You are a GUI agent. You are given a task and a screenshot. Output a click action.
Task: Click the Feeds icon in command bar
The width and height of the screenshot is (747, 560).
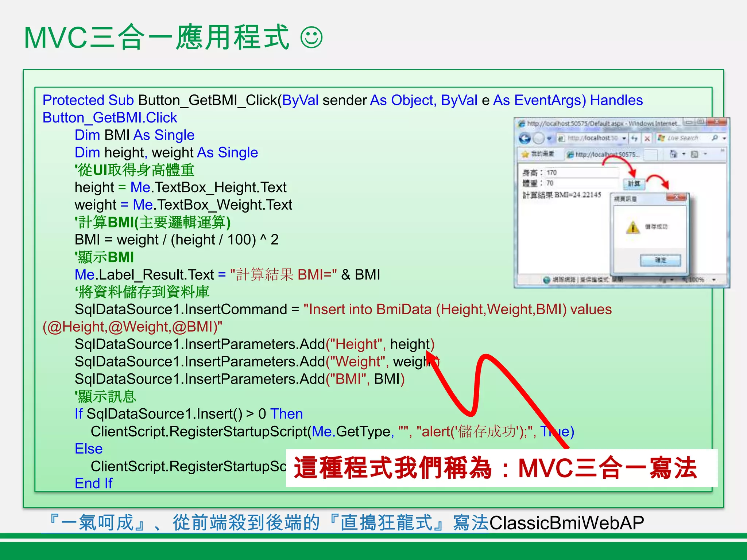tap(694, 154)
